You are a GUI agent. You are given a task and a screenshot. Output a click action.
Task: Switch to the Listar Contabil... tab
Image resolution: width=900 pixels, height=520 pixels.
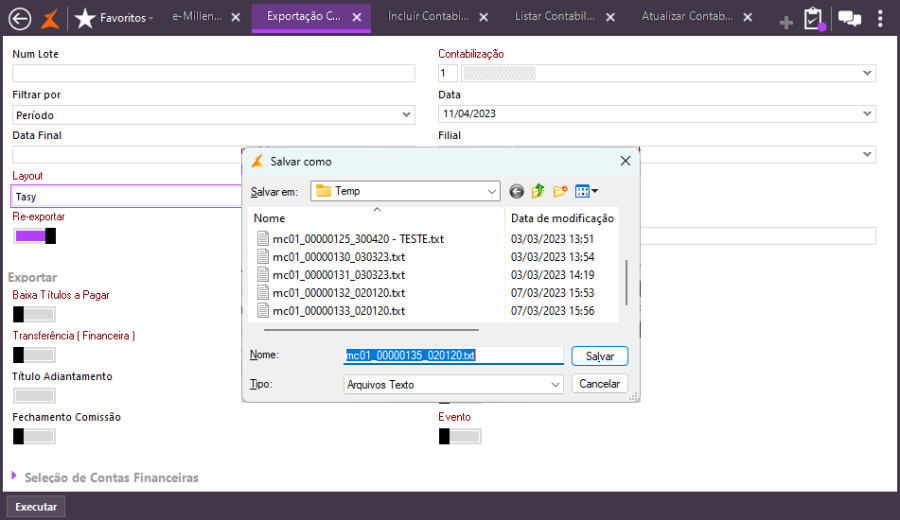(x=554, y=17)
